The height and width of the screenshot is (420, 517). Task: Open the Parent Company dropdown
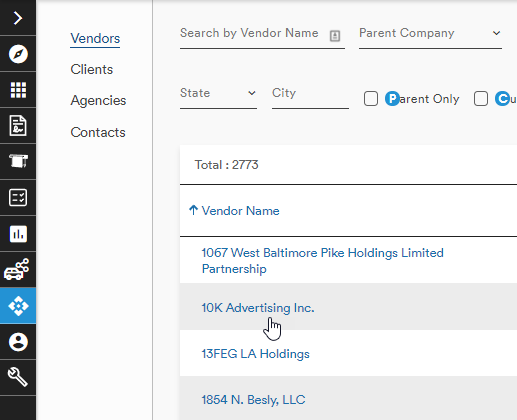pos(430,34)
